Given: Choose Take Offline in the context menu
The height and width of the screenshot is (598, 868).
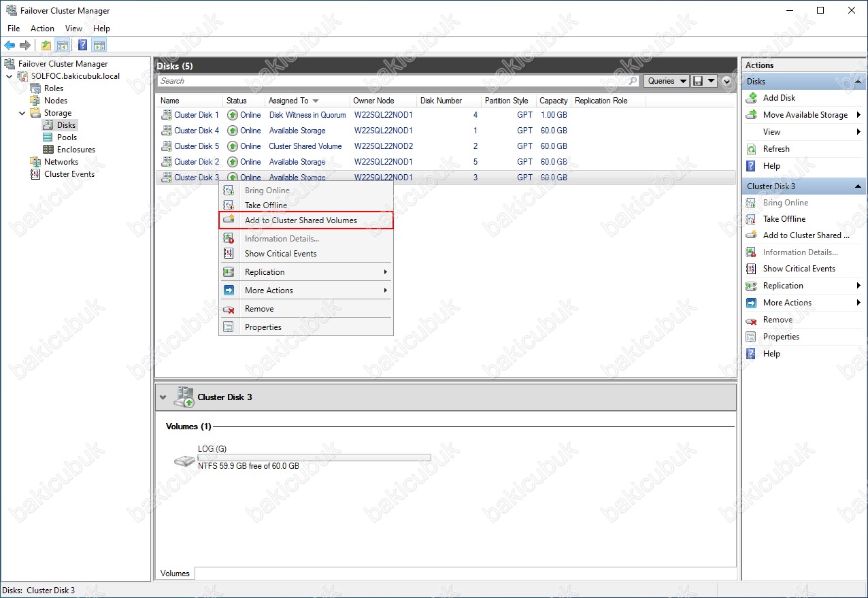Looking at the screenshot, I should coord(306,205).
